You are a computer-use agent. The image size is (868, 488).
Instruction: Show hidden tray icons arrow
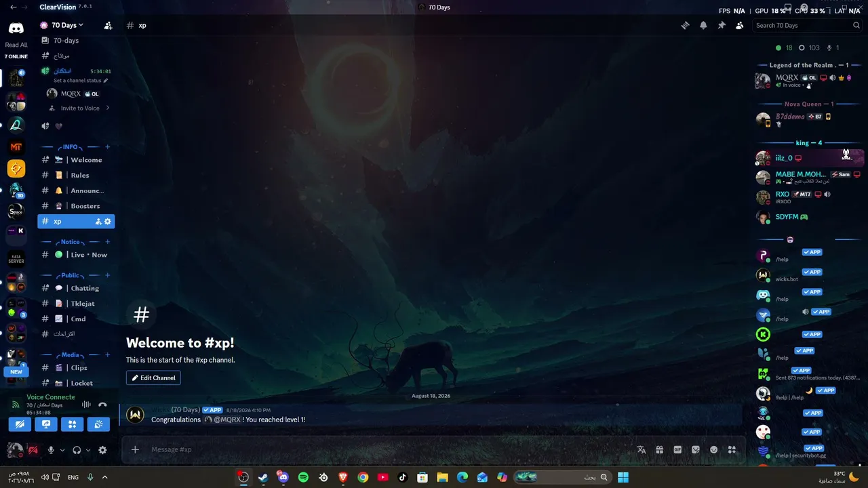click(x=104, y=477)
